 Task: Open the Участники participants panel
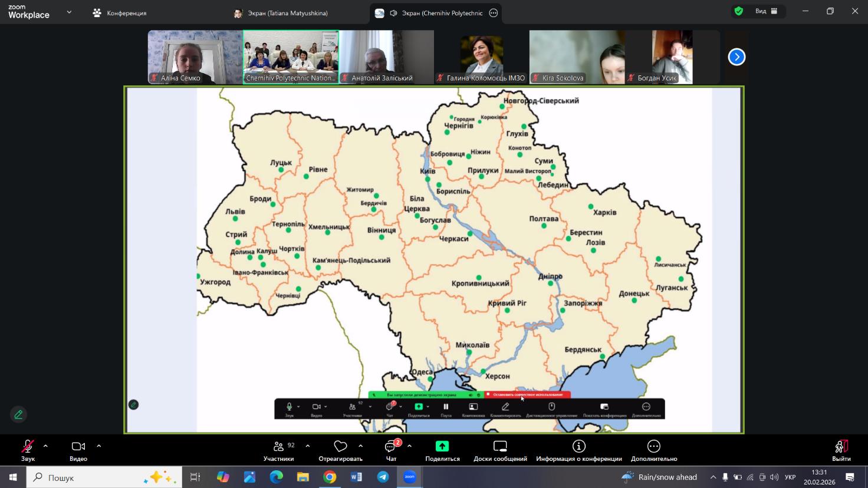pyautogui.click(x=278, y=450)
